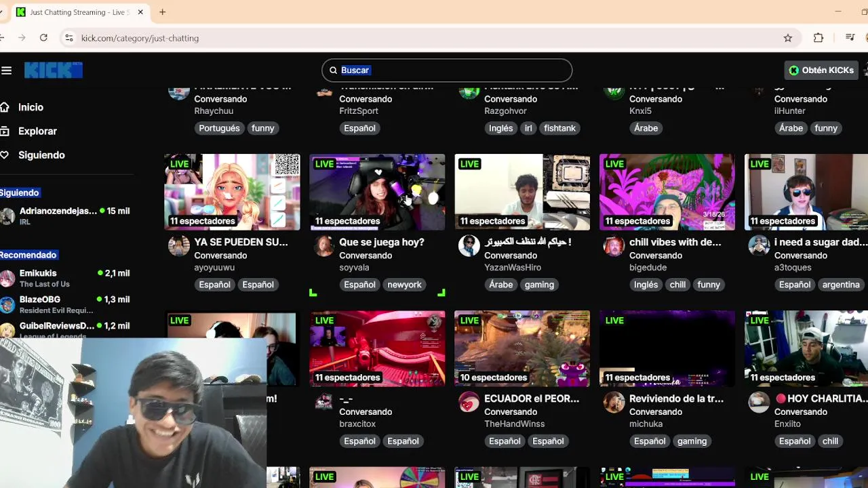This screenshot has height=488, width=868.
Task: Open TheHandWinss channel avatar
Action: [x=469, y=402]
